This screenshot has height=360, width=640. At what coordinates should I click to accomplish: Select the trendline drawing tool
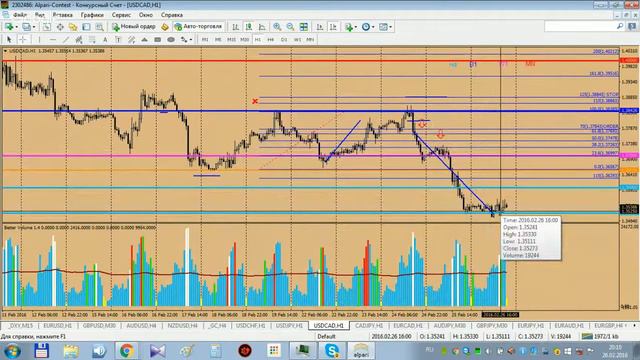tap(66, 40)
